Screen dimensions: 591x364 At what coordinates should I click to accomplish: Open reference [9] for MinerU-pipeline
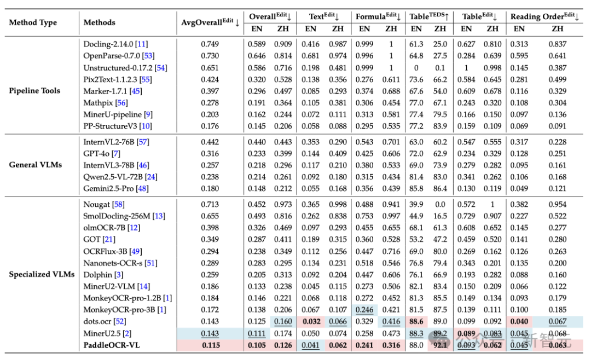point(148,114)
